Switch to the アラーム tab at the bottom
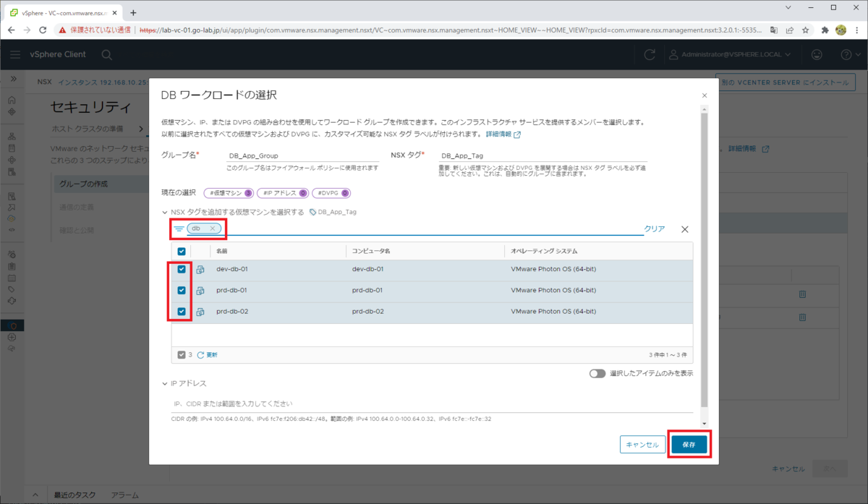The height and width of the screenshot is (504, 868). (124, 495)
